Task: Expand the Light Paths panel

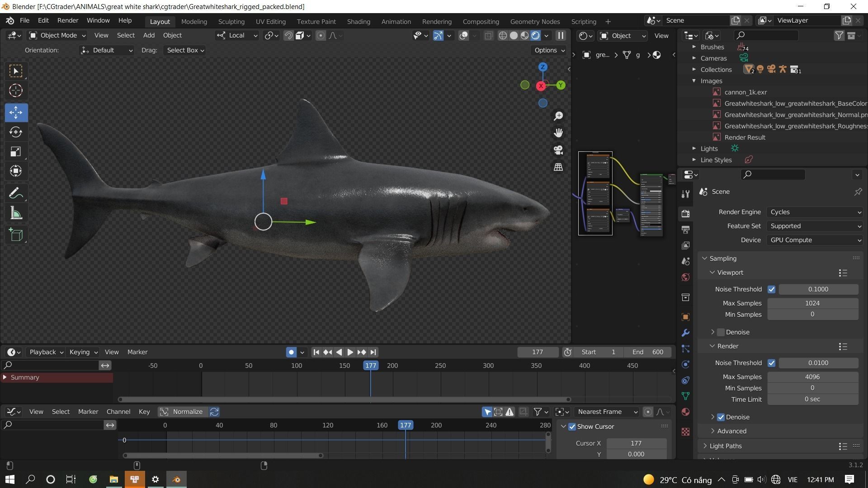Action: pyautogui.click(x=725, y=446)
